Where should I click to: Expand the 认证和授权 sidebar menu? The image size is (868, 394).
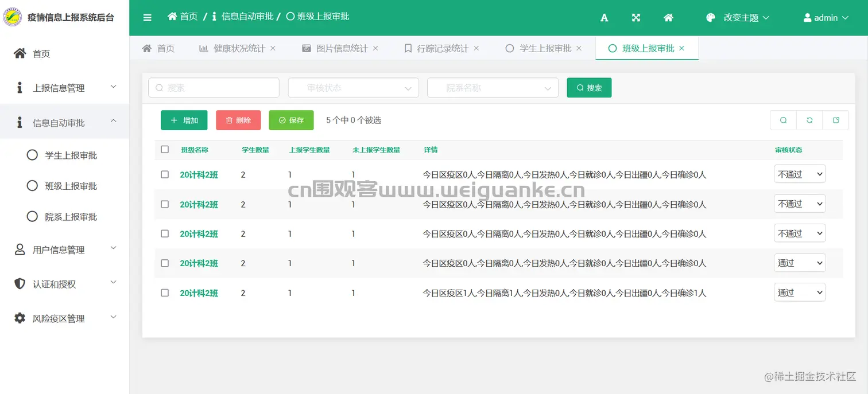pyautogui.click(x=64, y=284)
